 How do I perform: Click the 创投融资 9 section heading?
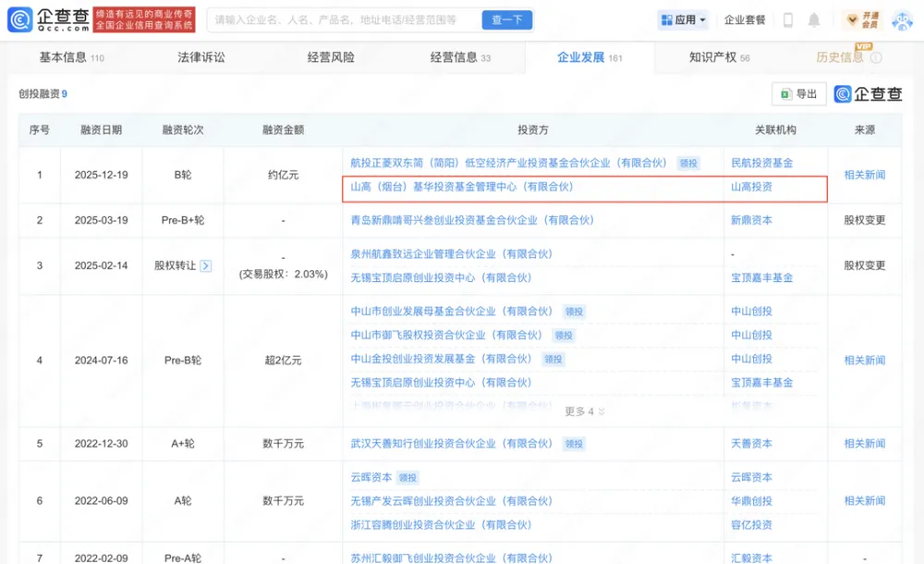point(43,93)
